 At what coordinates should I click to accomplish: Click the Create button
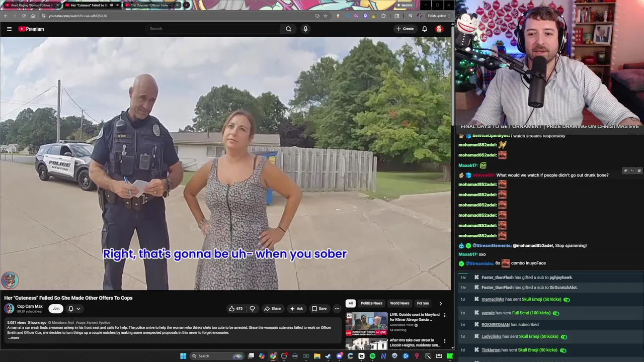[x=405, y=29]
